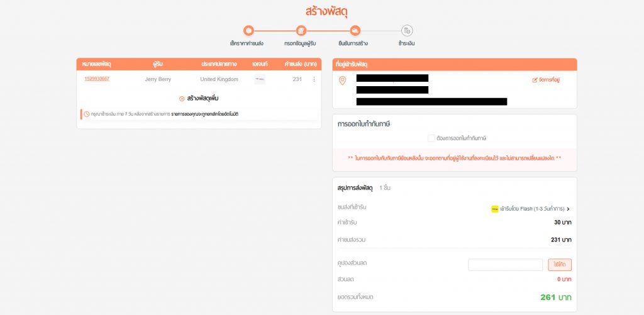Screen dimensions: 644x315
Task: Click recipient name Jerry Berry
Action: click(158, 79)
